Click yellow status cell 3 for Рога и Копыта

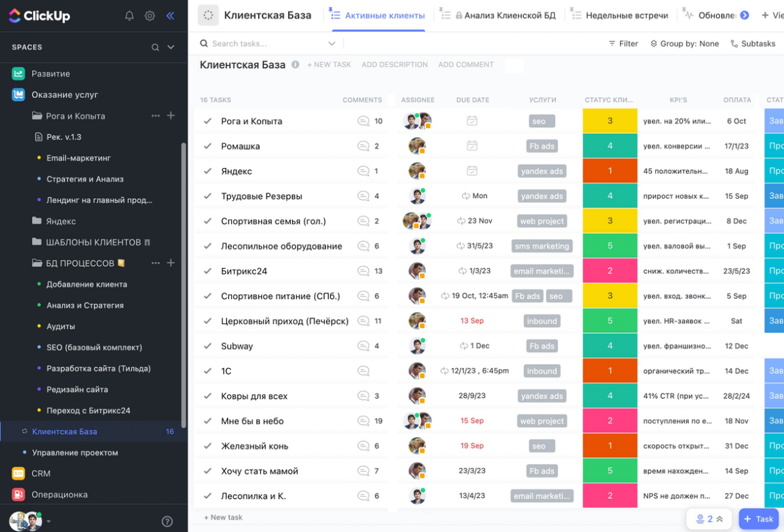610,121
